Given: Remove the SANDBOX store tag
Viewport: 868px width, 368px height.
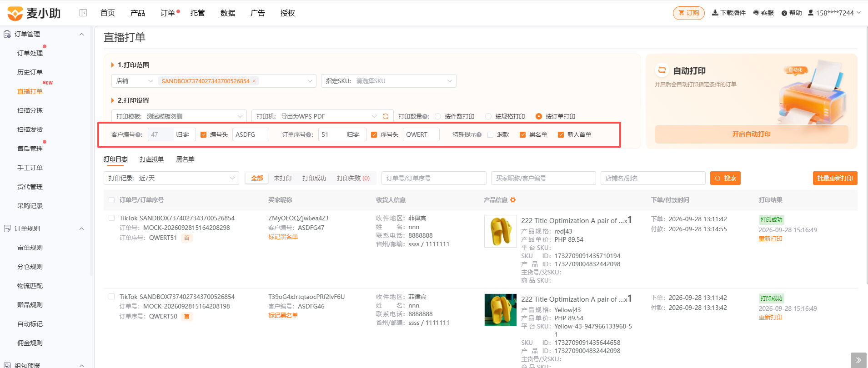Looking at the screenshot, I should 254,81.
